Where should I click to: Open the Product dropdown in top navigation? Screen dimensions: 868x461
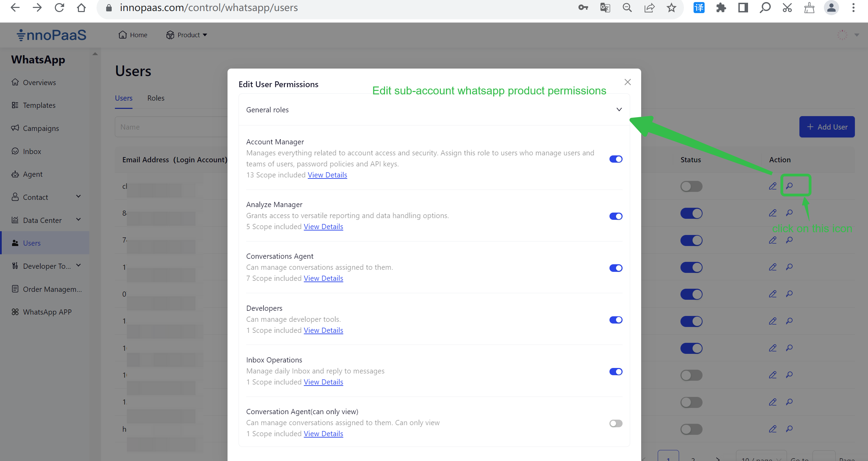click(x=186, y=35)
